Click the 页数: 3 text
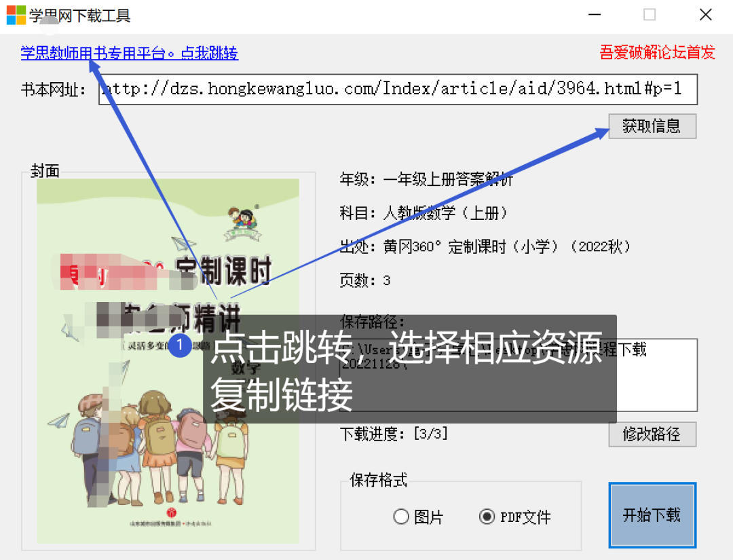The image size is (733, 560). (364, 280)
